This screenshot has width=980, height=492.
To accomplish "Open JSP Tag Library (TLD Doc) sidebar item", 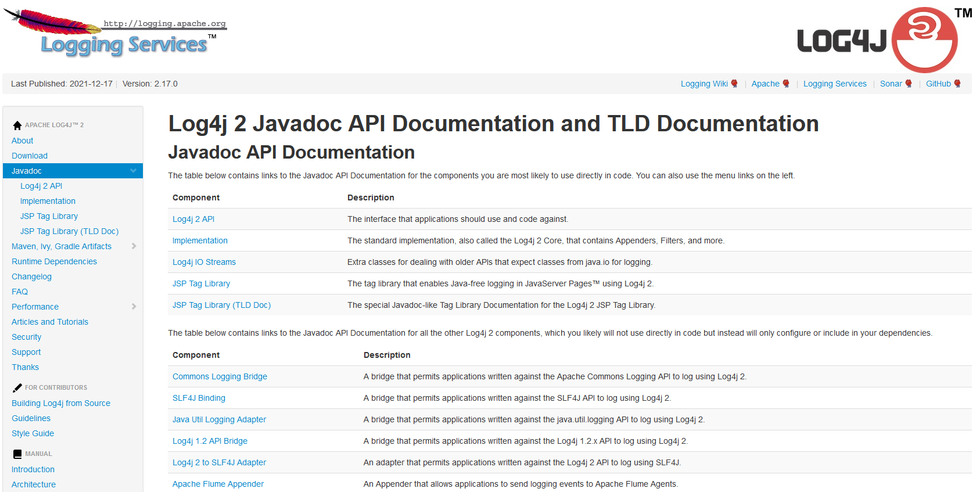I will pos(69,231).
